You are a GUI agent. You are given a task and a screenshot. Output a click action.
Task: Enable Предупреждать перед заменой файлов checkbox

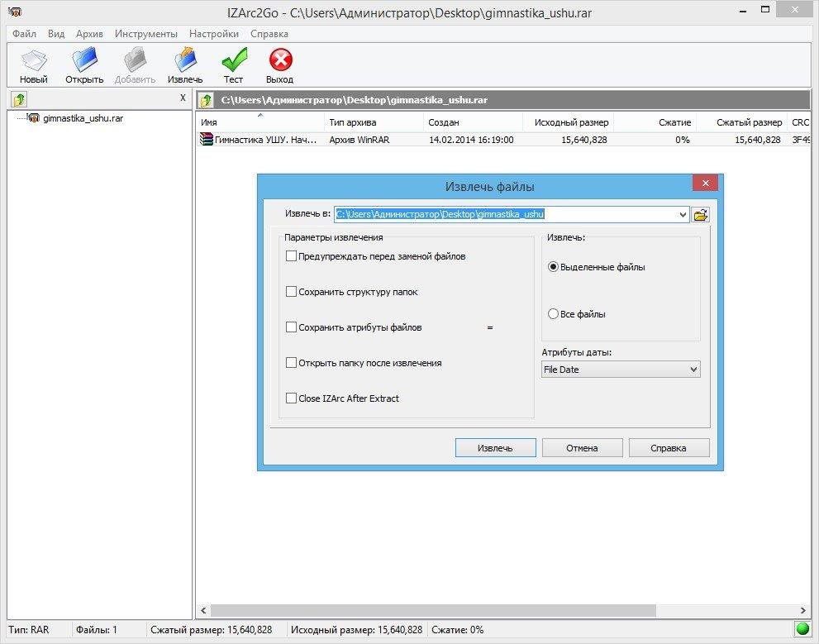click(291, 256)
